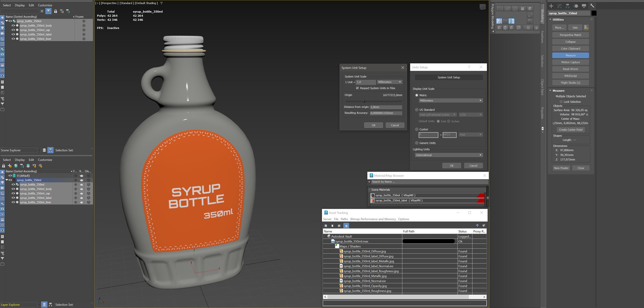Screen dimensions: 644x308
Task: Open the Display menu in top Scene Explorer
Action: [20, 5]
